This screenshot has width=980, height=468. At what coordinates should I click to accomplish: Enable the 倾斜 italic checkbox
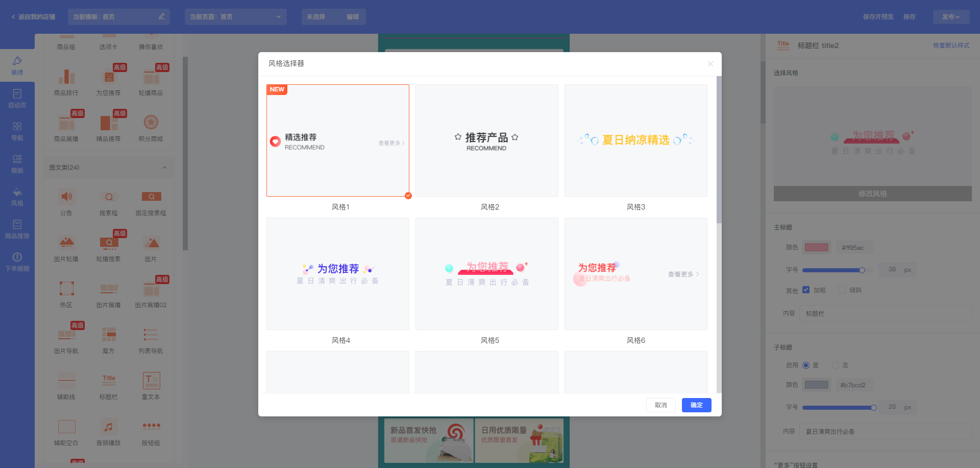click(842, 290)
